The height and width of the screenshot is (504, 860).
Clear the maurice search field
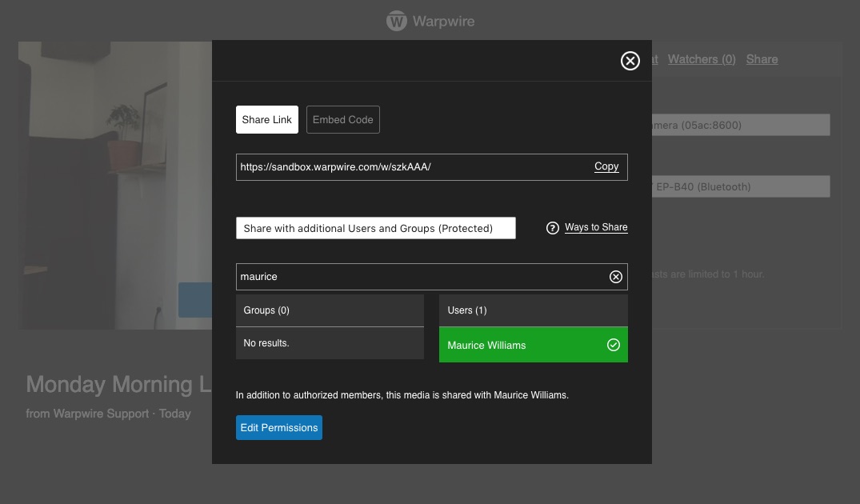pos(616,277)
